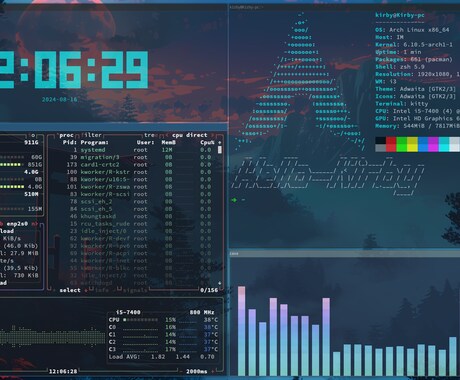Click the 'Pid:' column header
Screen dimensions: 460x380
(70, 142)
